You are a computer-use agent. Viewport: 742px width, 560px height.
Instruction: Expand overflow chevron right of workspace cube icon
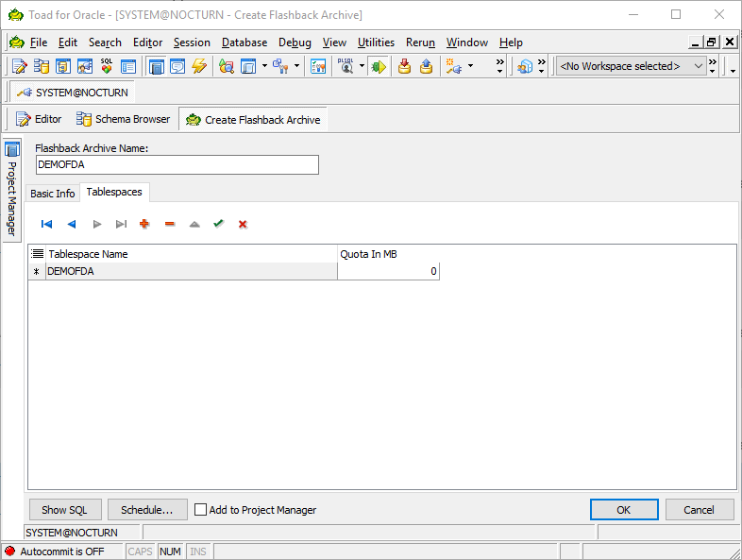pyautogui.click(x=541, y=66)
